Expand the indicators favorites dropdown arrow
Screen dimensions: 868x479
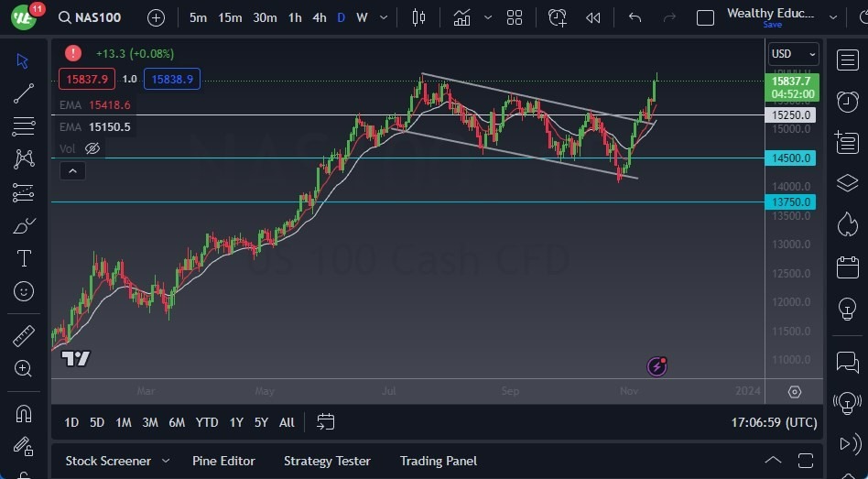pos(488,17)
